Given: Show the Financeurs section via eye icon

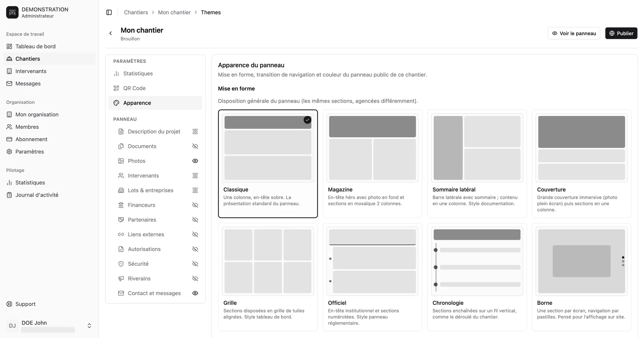Looking at the screenshot, I should [195, 205].
